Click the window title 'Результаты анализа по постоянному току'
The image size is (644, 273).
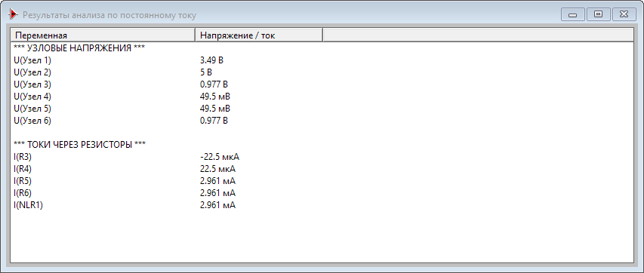pyautogui.click(x=109, y=15)
